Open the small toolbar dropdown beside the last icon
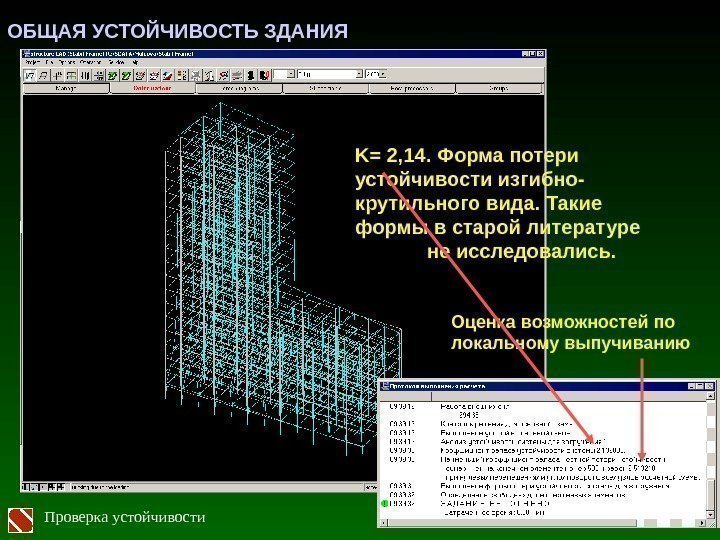720x540 pixels. [x=284, y=74]
